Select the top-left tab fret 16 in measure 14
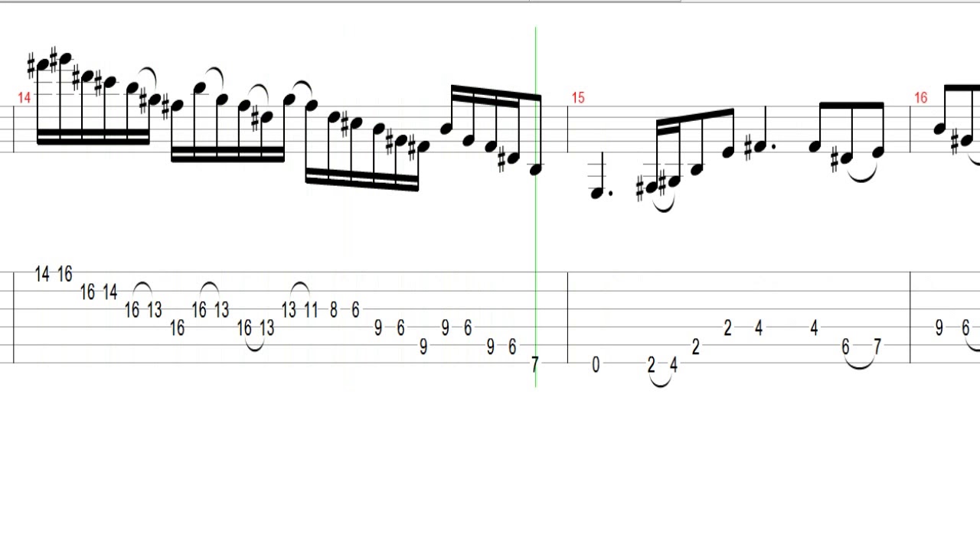Viewport: 980px width, 551px height. coord(64,274)
